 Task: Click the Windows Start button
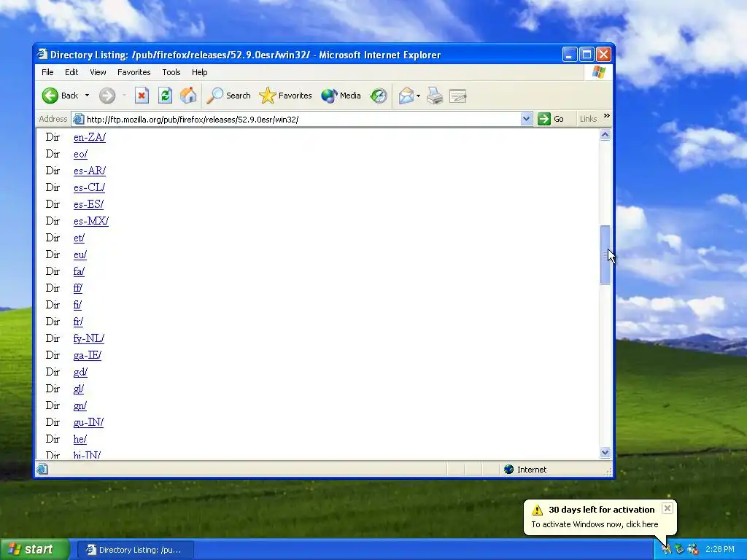point(35,550)
